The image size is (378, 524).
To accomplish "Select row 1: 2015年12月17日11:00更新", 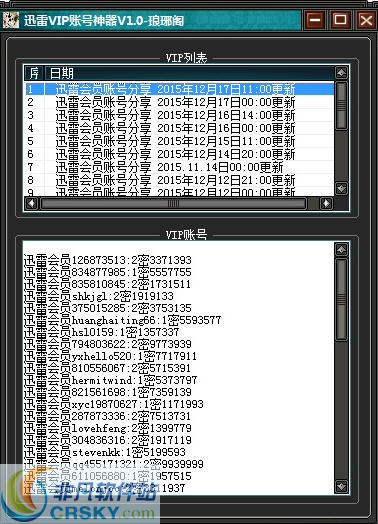I will pyautogui.click(x=180, y=89).
